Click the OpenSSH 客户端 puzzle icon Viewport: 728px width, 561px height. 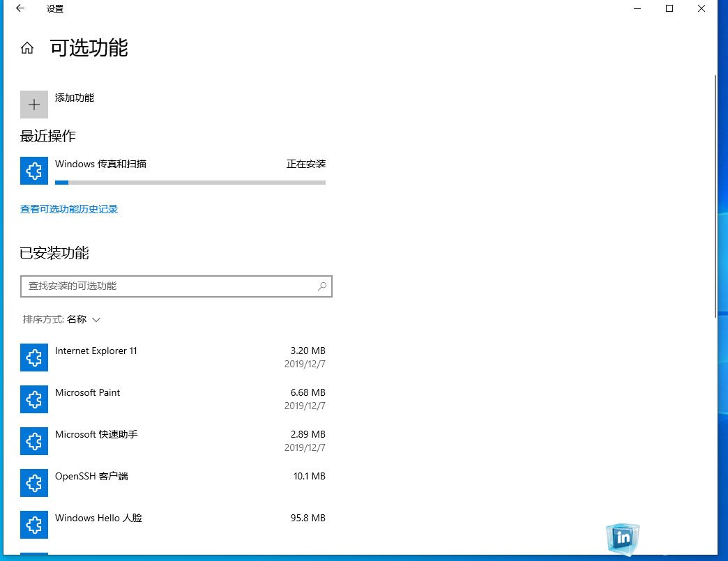tap(34, 482)
